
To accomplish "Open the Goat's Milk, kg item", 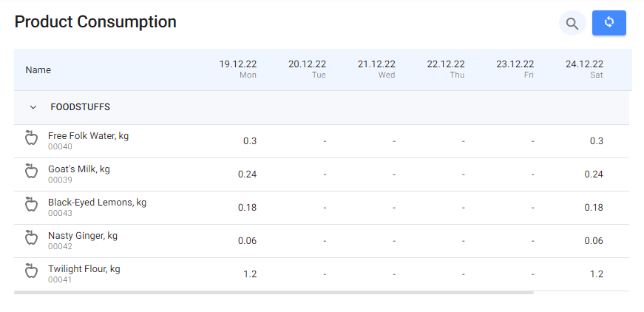I will 78,169.
